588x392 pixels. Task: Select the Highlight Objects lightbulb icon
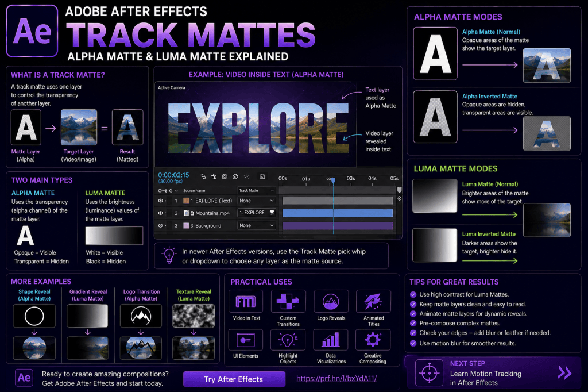coord(288,340)
